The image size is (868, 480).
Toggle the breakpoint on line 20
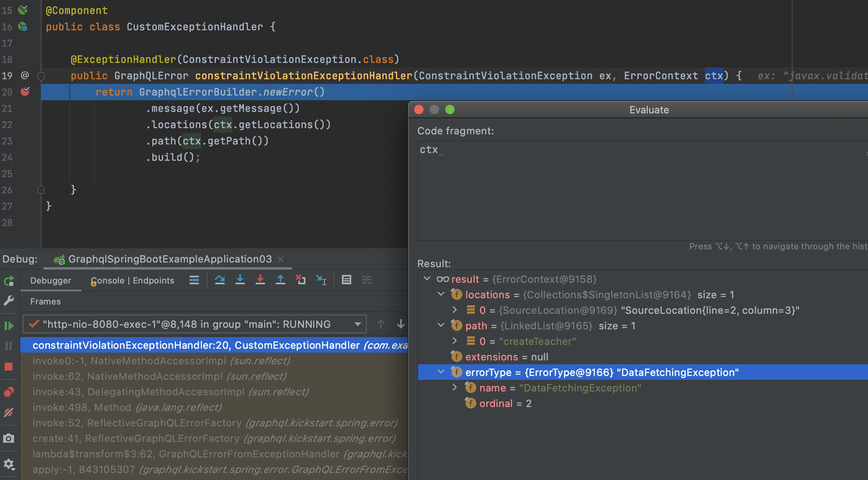(x=24, y=92)
